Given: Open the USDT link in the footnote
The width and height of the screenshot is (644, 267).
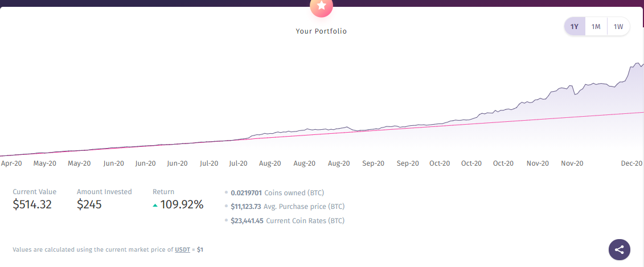Looking at the screenshot, I should click(x=183, y=250).
